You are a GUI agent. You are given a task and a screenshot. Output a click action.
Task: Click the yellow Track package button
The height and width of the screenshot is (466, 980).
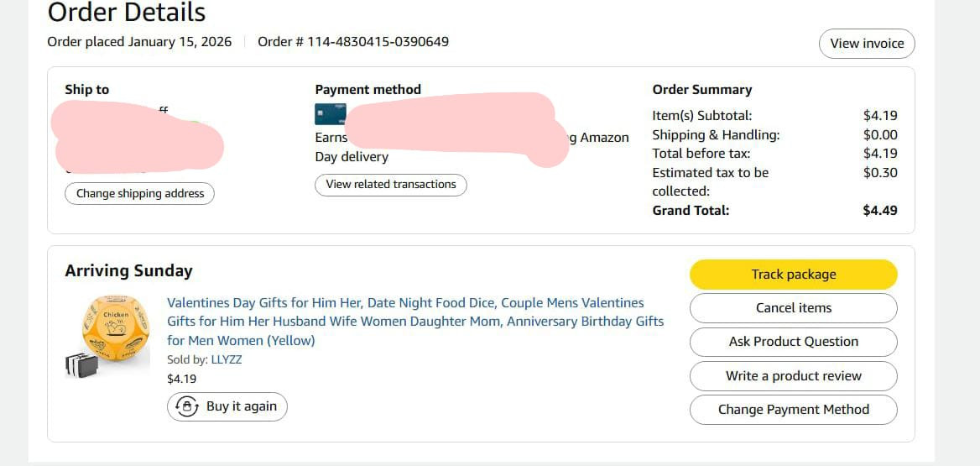click(793, 275)
